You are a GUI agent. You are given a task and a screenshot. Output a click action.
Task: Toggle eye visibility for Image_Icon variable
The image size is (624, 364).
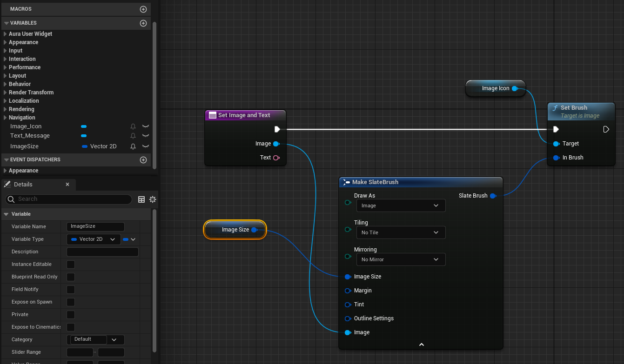(x=146, y=126)
